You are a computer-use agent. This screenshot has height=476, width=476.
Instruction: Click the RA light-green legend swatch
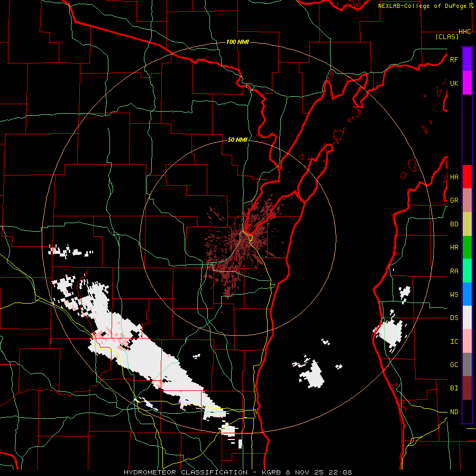(467, 271)
